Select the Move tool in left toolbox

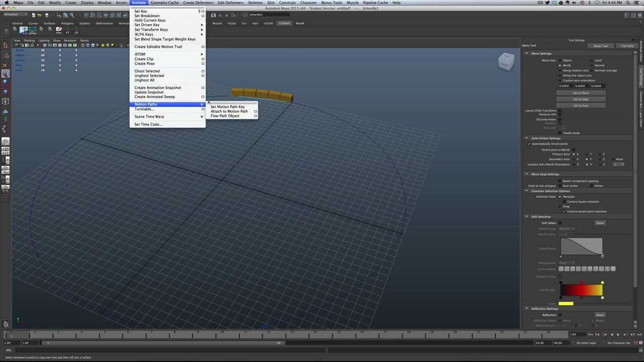[6, 74]
